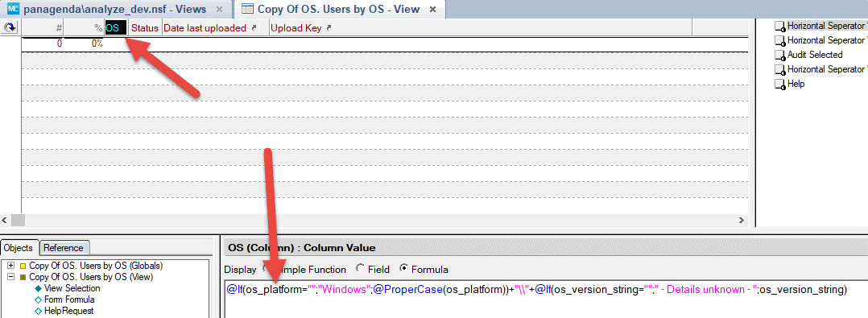Select the Audit Selected action
868x318 pixels.
815,55
